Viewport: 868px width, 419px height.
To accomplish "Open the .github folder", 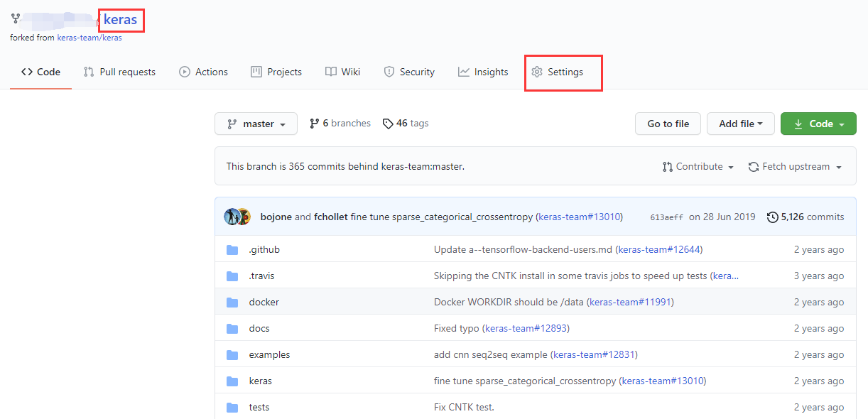I will point(264,250).
